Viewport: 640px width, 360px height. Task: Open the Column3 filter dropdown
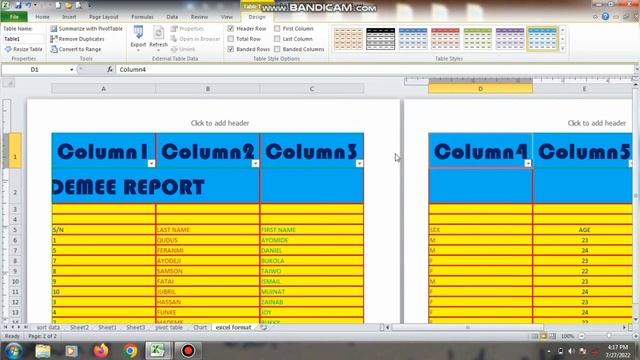point(359,163)
